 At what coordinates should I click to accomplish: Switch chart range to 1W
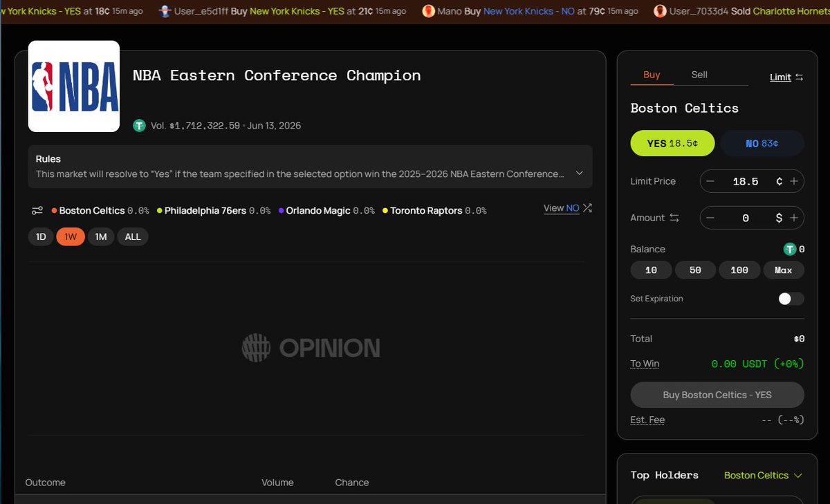click(71, 237)
